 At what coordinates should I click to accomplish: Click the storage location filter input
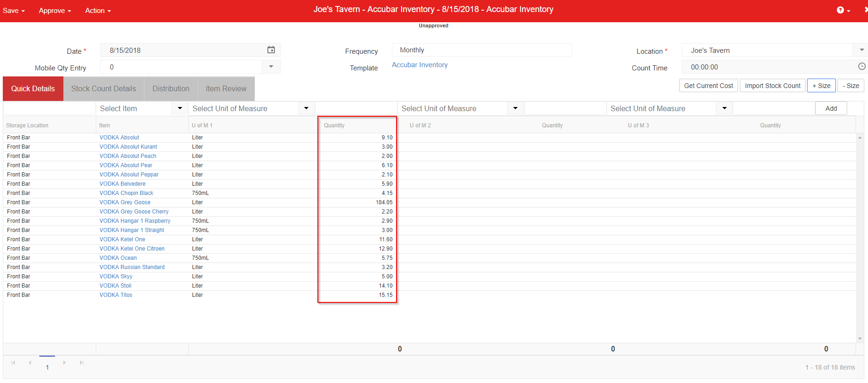pos(49,108)
